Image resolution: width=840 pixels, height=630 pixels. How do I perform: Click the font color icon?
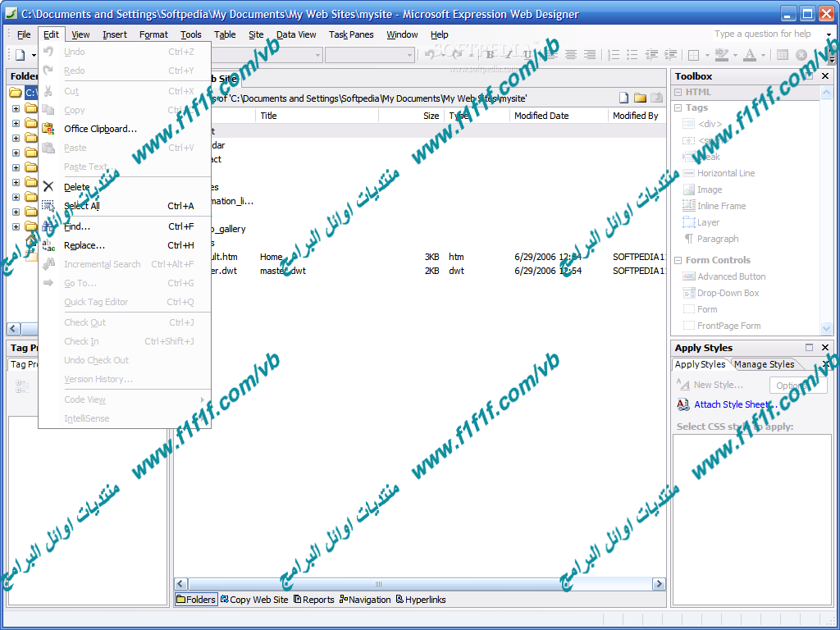750,55
